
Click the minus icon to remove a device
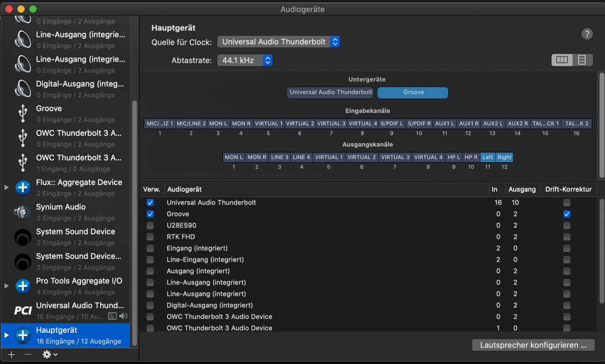point(28,355)
